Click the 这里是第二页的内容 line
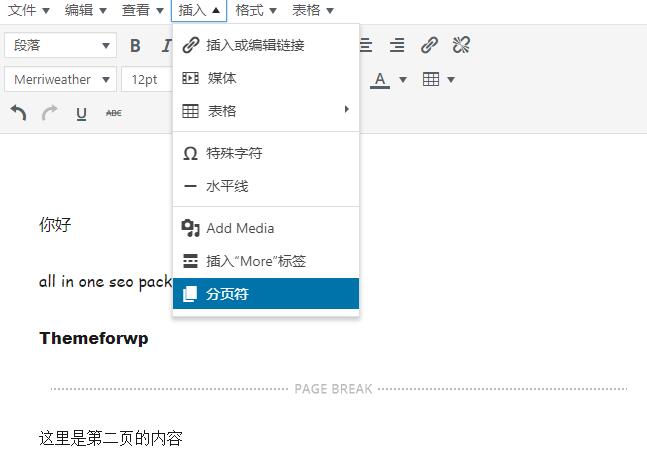 [x=111, y=438]
